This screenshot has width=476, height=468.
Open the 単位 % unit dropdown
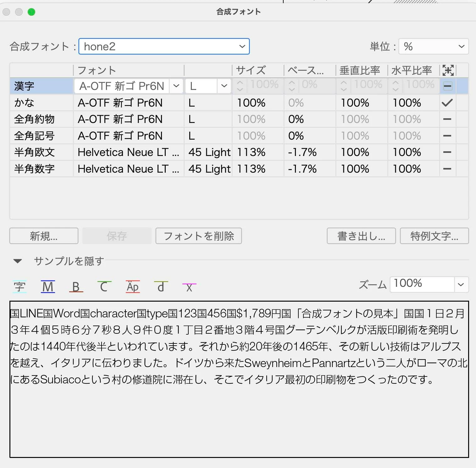coord(434,46)
